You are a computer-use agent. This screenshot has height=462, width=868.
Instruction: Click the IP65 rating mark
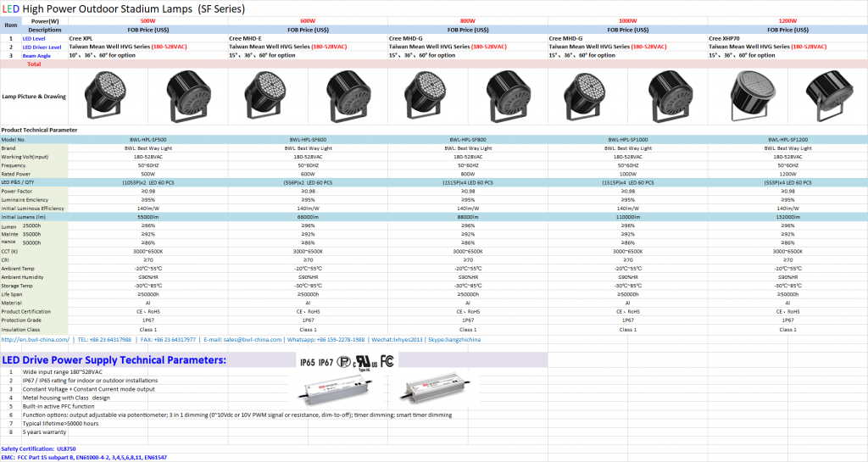pyautogui.click(x=308, y=363)
